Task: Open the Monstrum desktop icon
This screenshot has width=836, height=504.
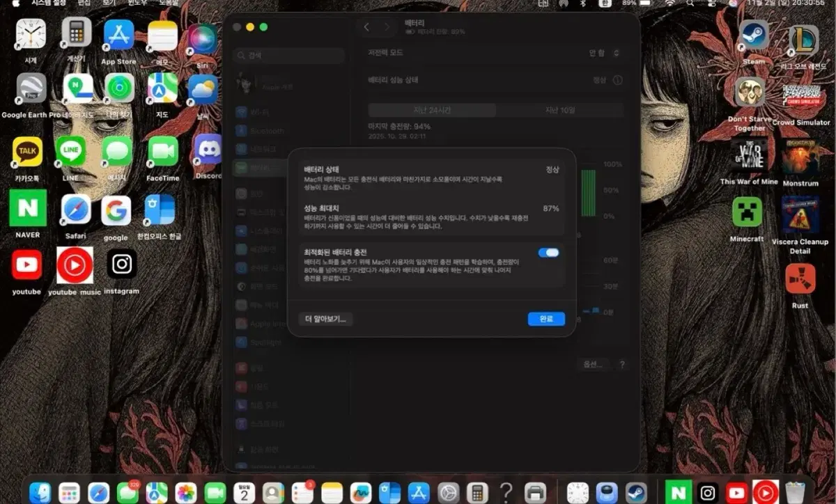Action: click(x=800, y=156)
